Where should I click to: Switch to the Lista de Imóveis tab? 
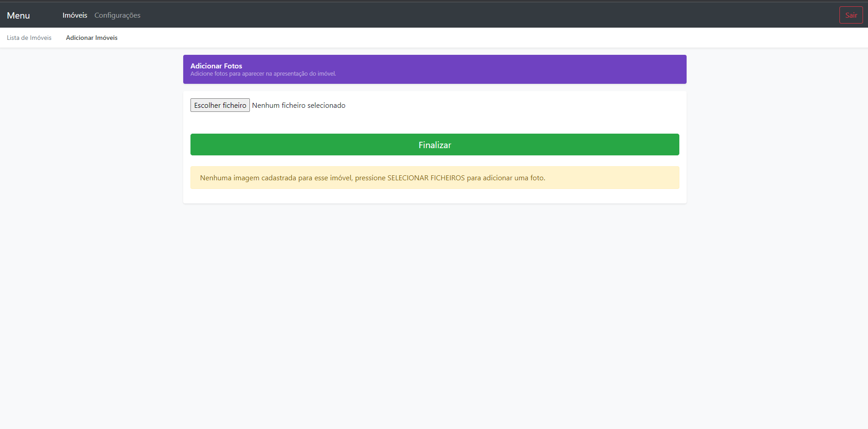(x=29, y=38)
